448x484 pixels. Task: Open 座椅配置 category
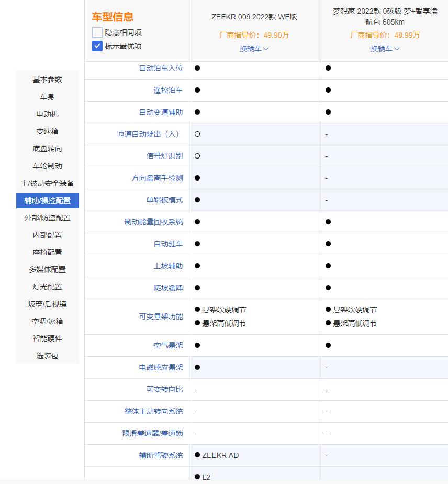point(48,252)
